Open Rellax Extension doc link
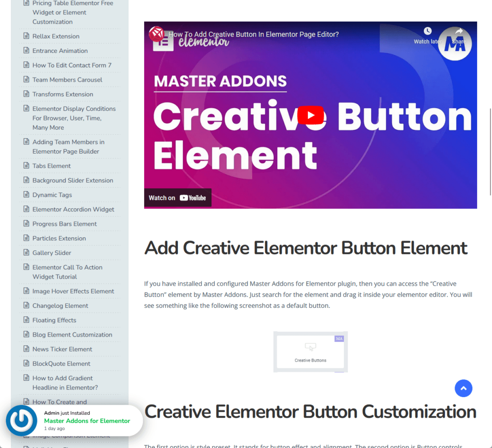The height and width of the screenshot is (448, 492). pos(56,36)
